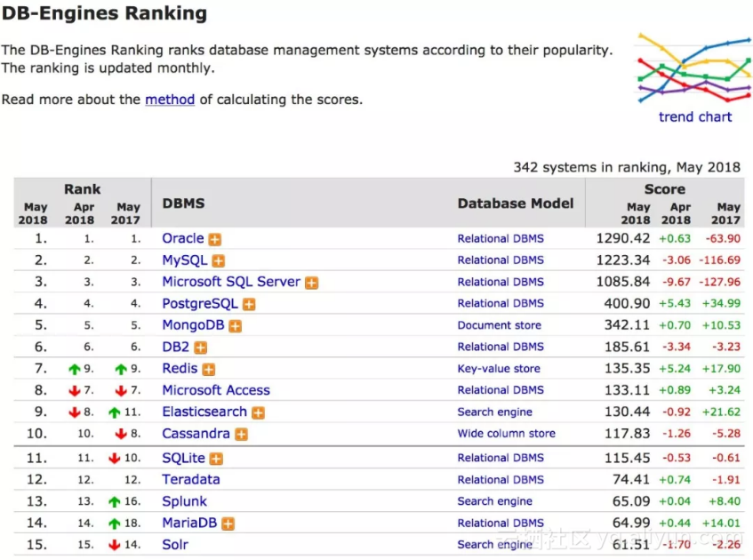Click the plus icon next to Cassandra

(241, 435)
